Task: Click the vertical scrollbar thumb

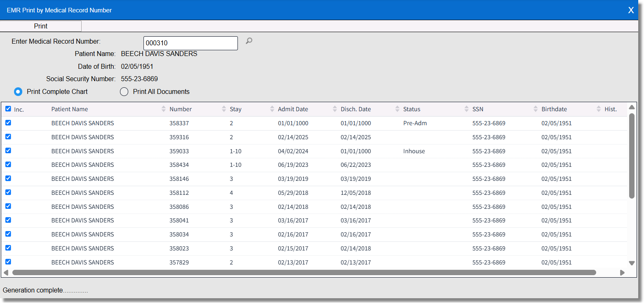Action: tap(632, 156)
